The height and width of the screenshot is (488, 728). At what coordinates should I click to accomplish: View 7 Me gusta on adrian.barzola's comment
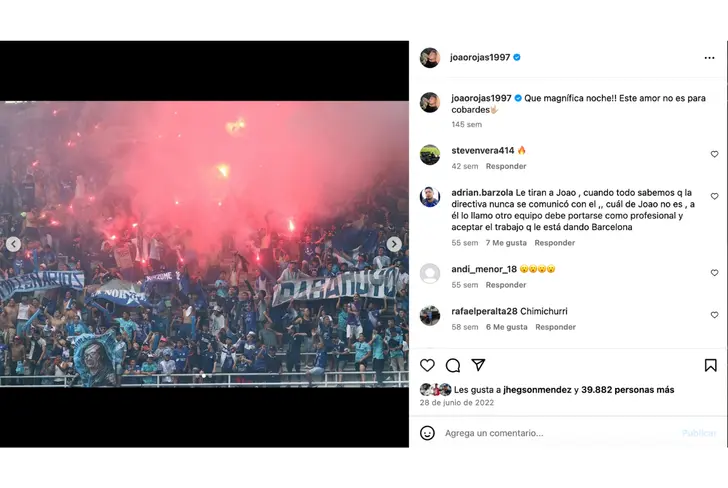[506, 243]
